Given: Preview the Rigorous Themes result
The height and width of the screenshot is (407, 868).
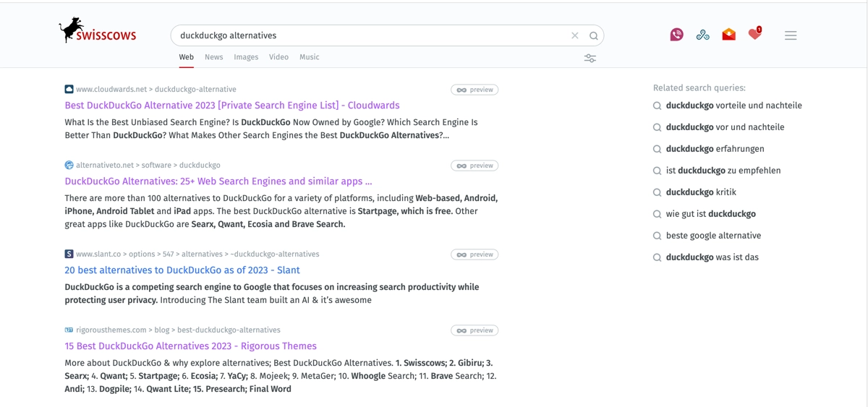Looking at the screenshot, I should pyautogui.click(x=475, y=330).
